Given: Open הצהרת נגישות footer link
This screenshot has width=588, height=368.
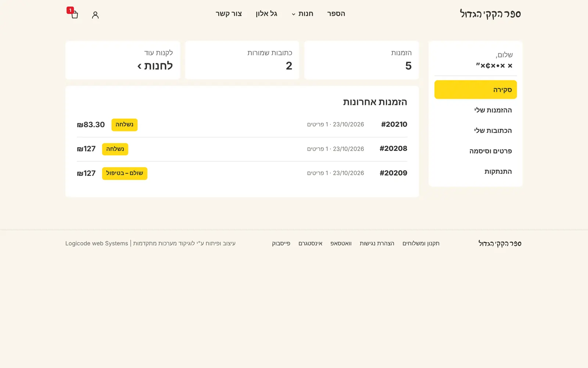Looking at the screenshot, I should pos(377,243).
